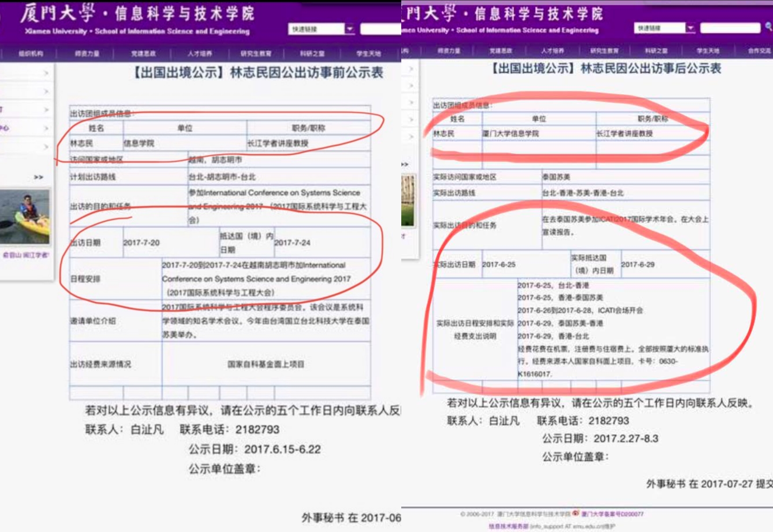773x532 pixels.
Task: Expand the >> arrows in the 事前公示表 sidebar
Action: pyautogui.click(x=39, y=177)
